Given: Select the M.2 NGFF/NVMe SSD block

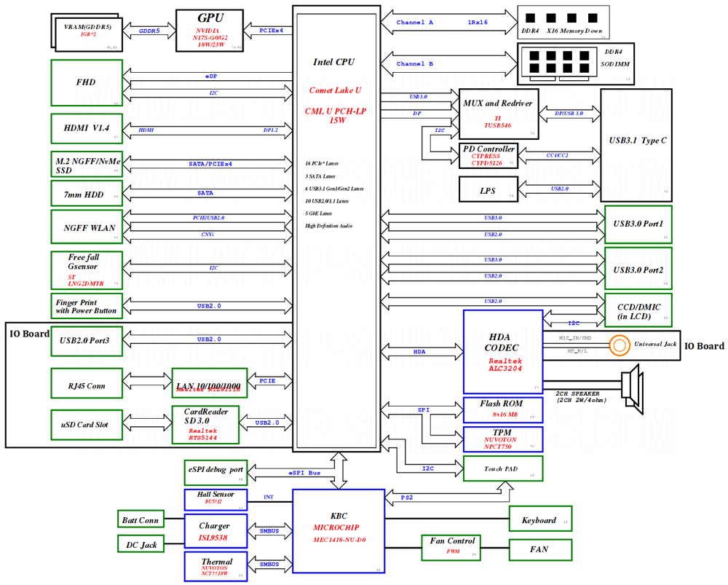Looking at the screenshot, I should pos(87,165).
